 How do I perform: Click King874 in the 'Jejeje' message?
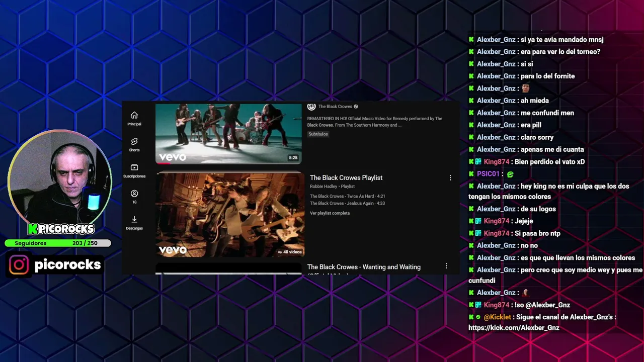[497, 221]
